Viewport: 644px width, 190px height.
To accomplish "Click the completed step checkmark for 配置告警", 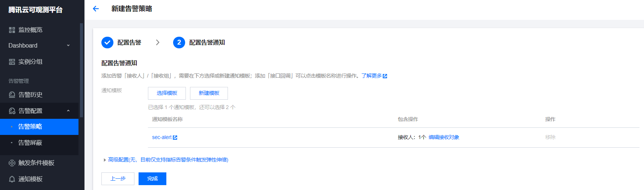I will 107,42.
